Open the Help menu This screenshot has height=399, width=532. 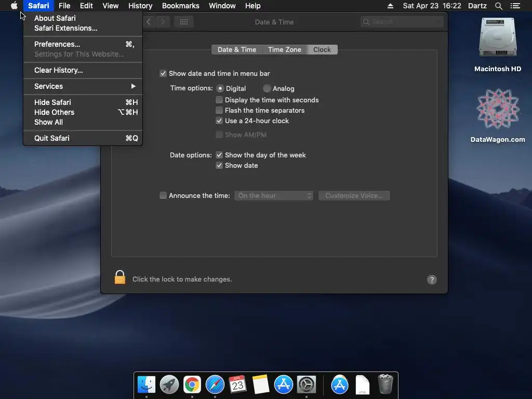[x=253, y=6]
